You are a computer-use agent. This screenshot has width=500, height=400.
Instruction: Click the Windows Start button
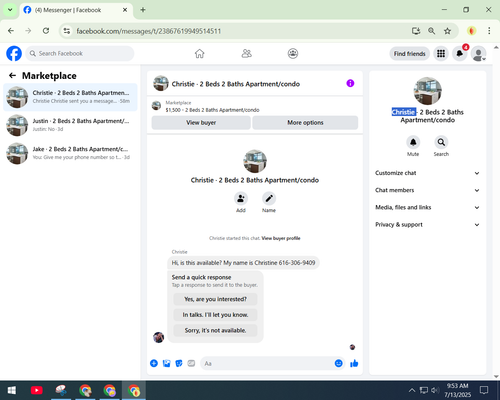[12, 390]
